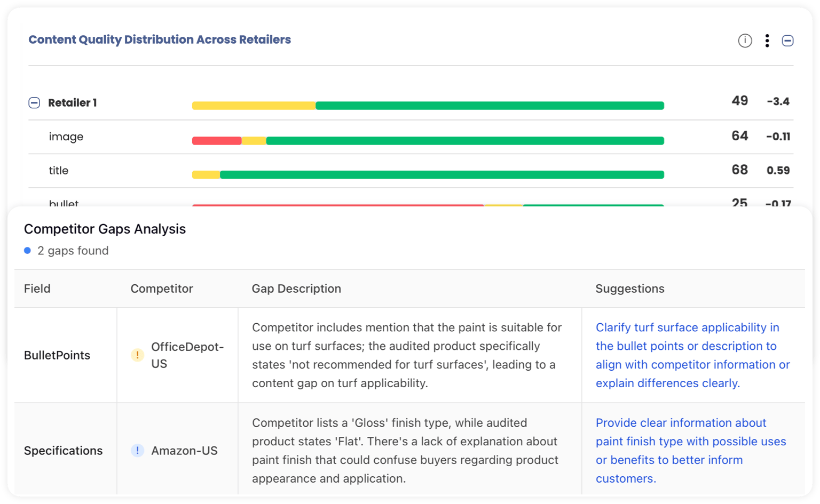This screenshot has height=504, width=820.
Task: Open the three-dot options menu
Action: 767,40
